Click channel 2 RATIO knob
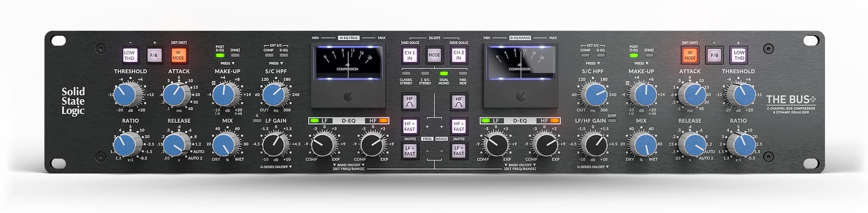The height and width of the screenshot is (213, 868). tap(742, 144)
